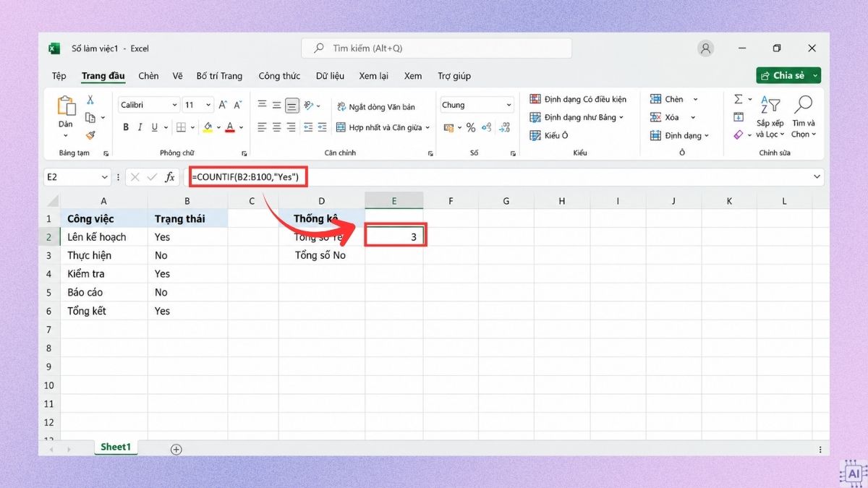Apply the Percent style icon
The height and width of the screenshot is (488, 868).
click(x=471, y=127)
